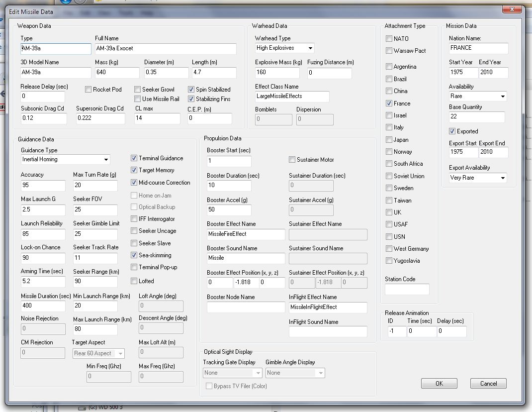Check the USAF attachment type
The width and height of the screenshot is (532, 412).
(389, 224)
